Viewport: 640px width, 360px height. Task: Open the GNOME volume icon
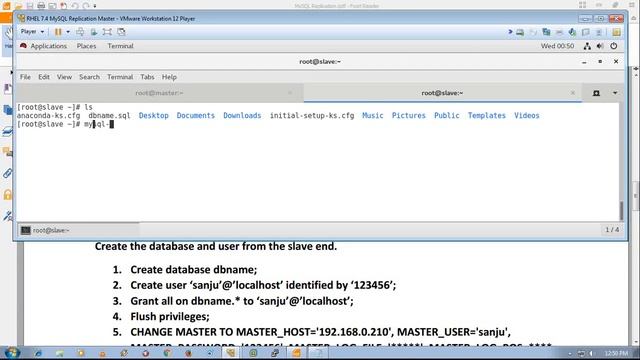(600, 46)
